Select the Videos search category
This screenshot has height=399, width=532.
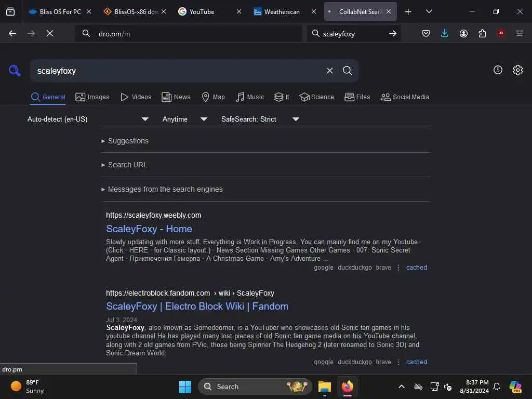[136, 97]
